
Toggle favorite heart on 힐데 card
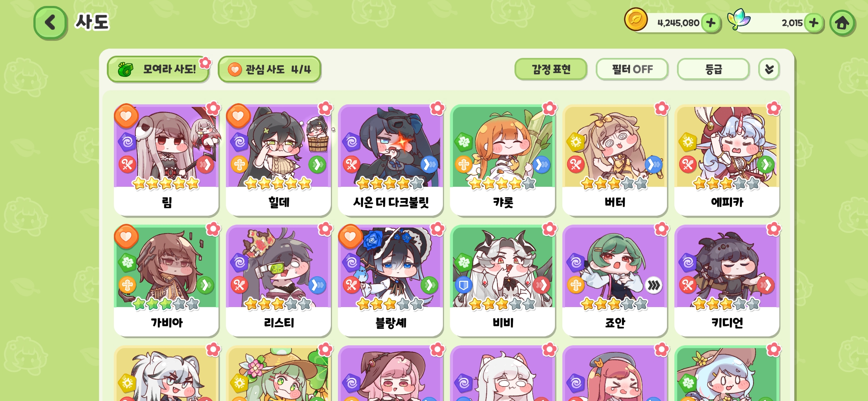pyautogui.click(x=238, y=116)
